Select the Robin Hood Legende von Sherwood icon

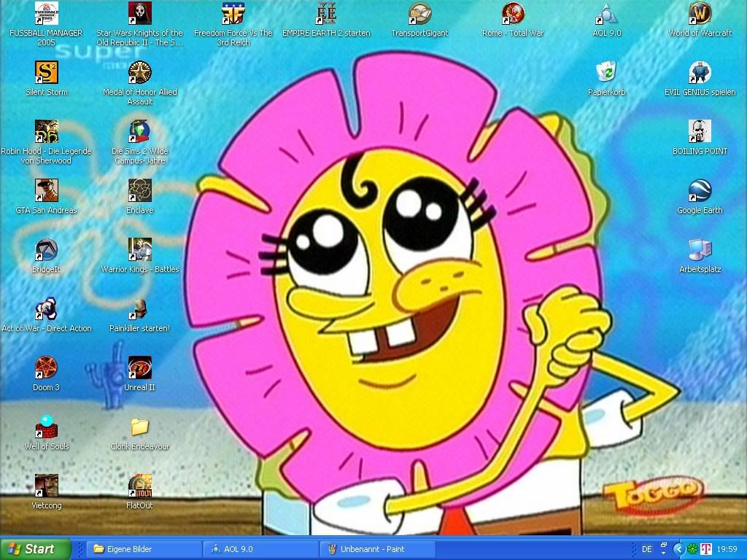pyautogui.click(x=46, y=131)
